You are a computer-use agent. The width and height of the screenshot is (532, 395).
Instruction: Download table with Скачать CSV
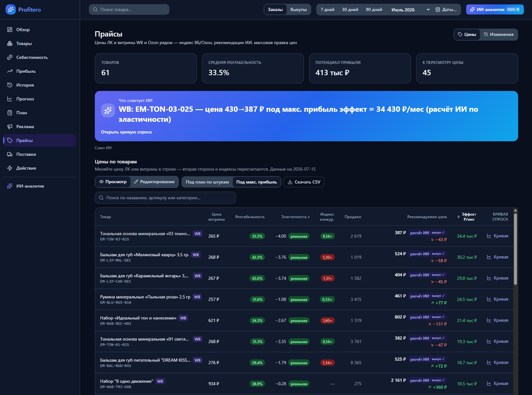[304, 182]
